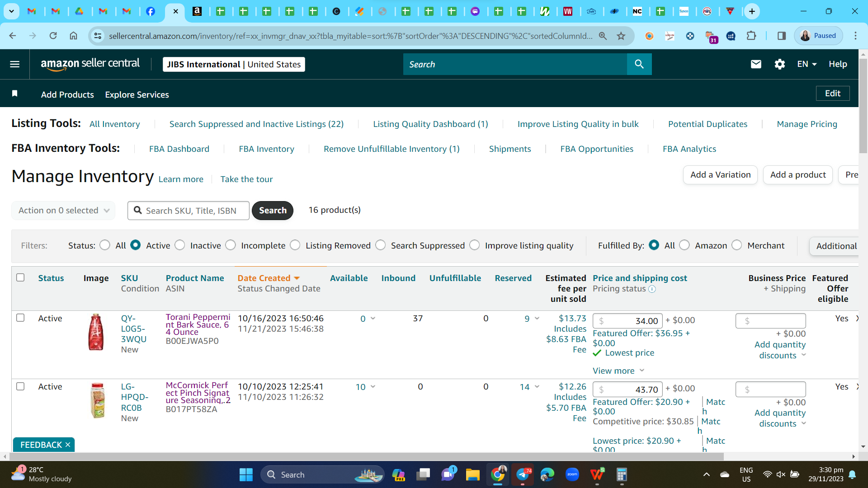
Task: Go back to previous page
Action: 13,36
